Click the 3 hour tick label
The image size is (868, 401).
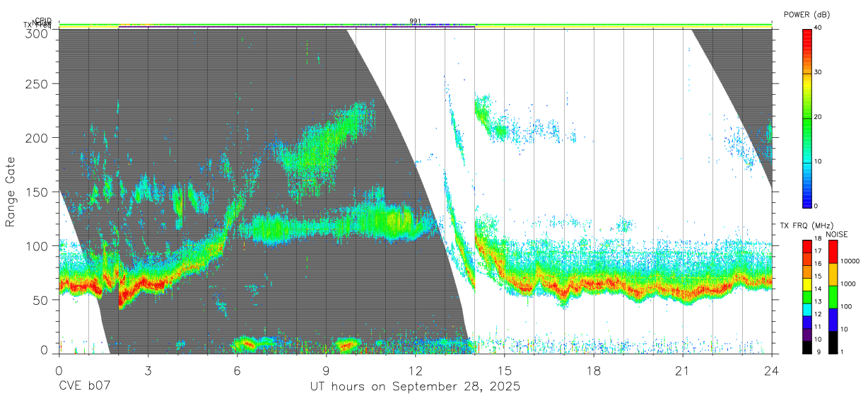click(x=148, y=371)
